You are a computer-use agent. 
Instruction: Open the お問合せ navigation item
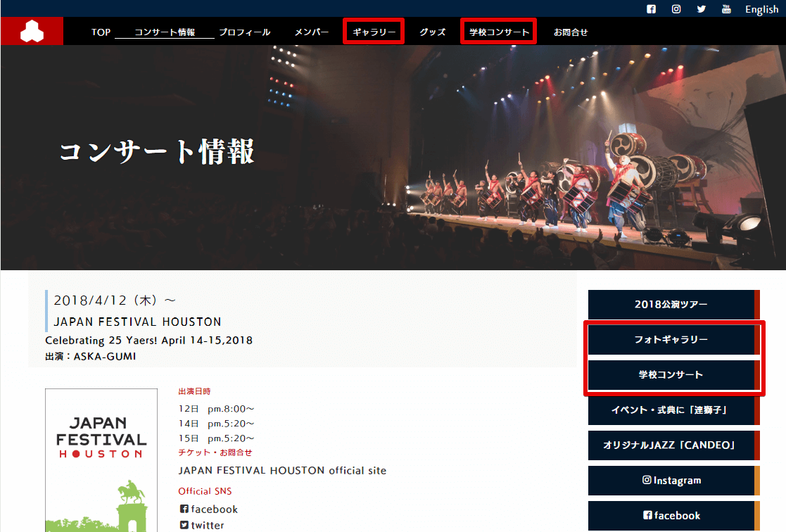pyautogui.click(x=571, y=32)
